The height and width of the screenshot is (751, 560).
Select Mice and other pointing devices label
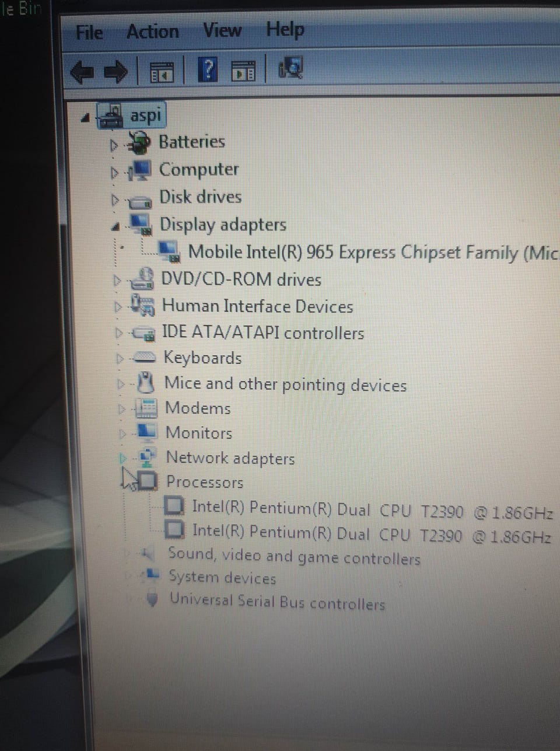[286, 384]
